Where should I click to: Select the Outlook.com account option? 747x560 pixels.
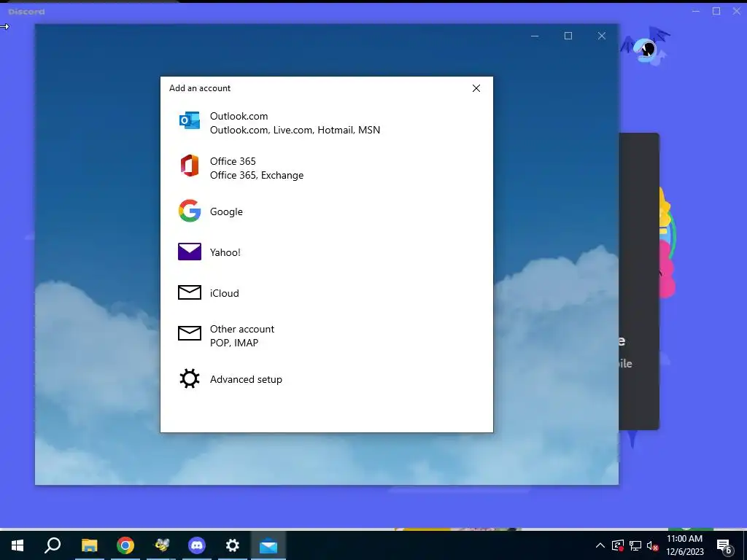click(x=326, y=122)
